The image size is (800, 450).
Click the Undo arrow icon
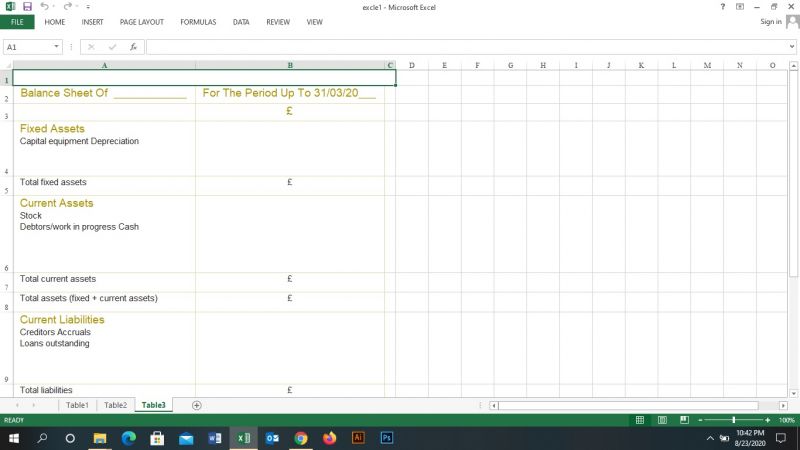pyautogui.click(x=45, y=7)
